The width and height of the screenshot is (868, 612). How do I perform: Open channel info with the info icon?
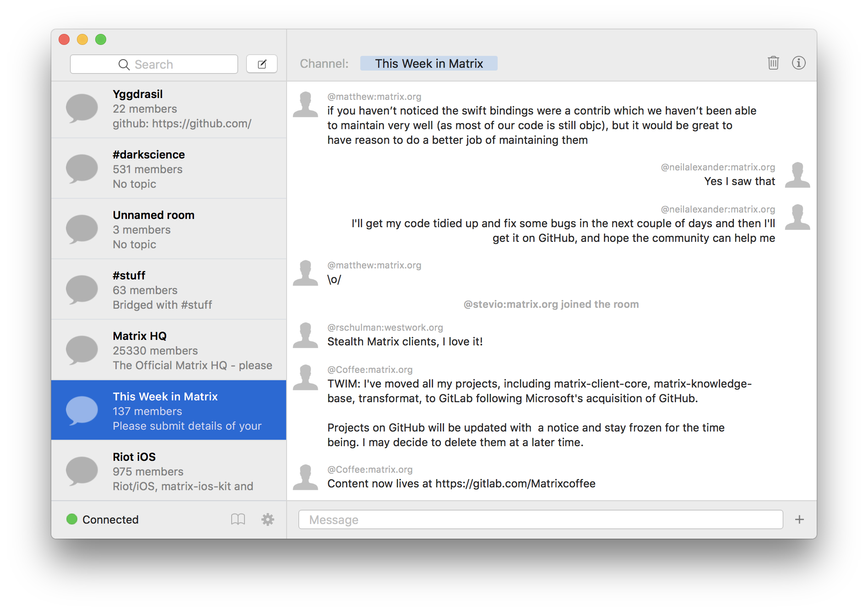[x=798, y=63]
